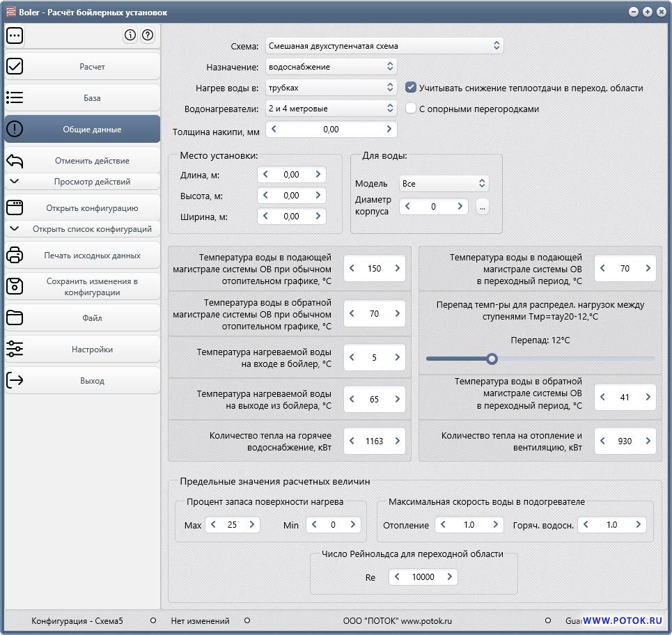Viewport: 672px width, 635px height.
Task: Click the info icon in sidebar header
Action: click(130, 36)
